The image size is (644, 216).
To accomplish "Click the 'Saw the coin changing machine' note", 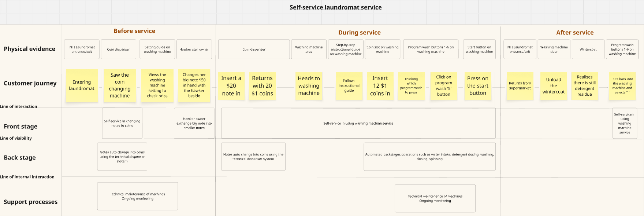I will [120, 85].
